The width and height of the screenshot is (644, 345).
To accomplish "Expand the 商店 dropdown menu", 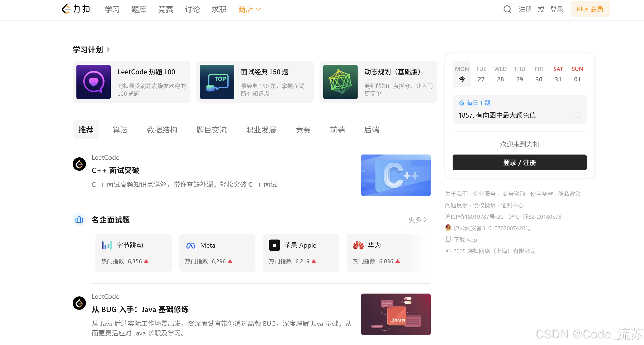I will click(x=250, y=9).
